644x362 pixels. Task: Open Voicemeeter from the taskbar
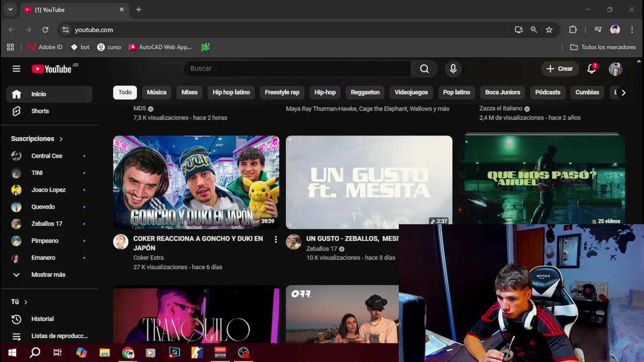click(x=220, y=352)
